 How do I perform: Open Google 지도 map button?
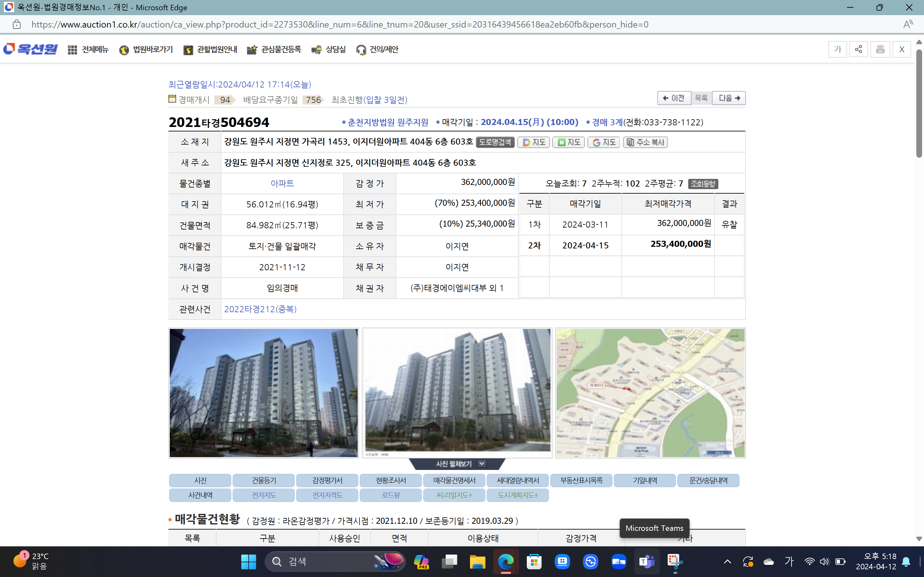pyautogui.click(x=604, y=142)
